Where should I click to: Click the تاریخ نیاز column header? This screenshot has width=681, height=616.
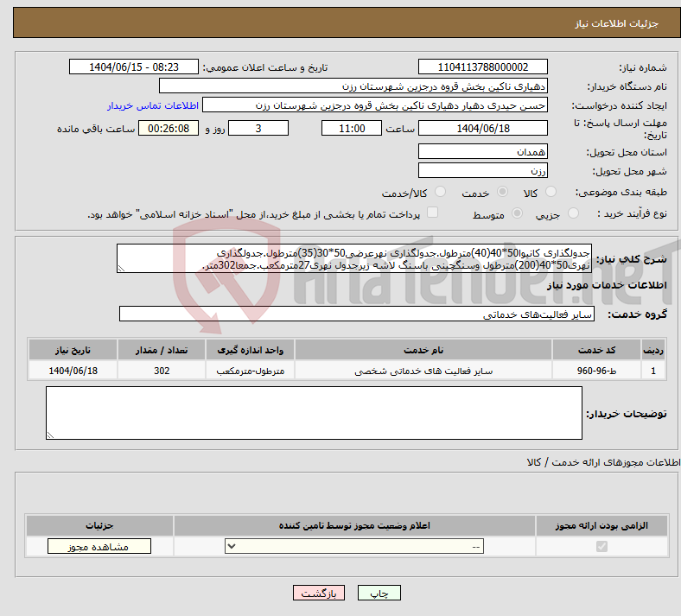pyautogui.click(x=73, y=350)
